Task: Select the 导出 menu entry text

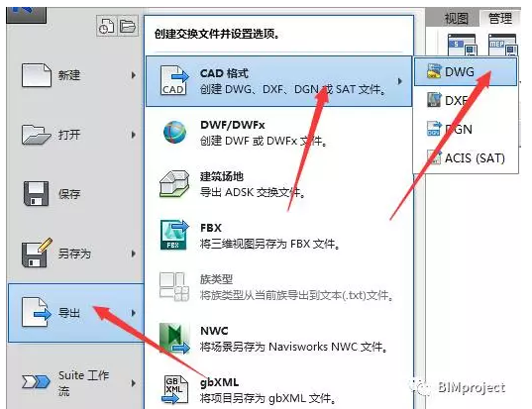Action: click(x=69, y=313)
